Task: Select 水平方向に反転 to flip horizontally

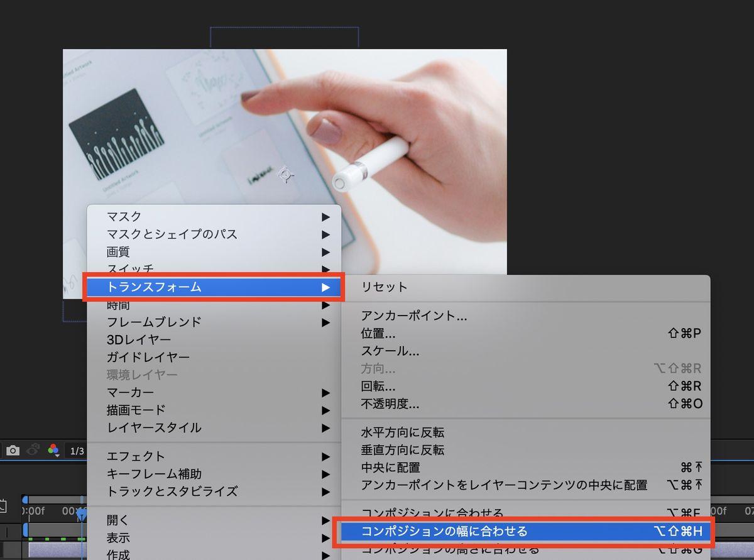Action: click(x=402, y=432)
